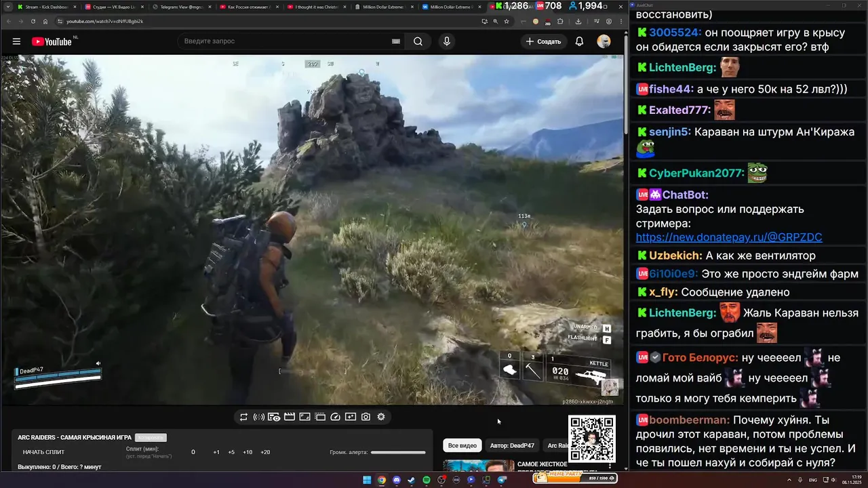
Task: Click username senjin5 in chat
Action: (x=669, y=132)
